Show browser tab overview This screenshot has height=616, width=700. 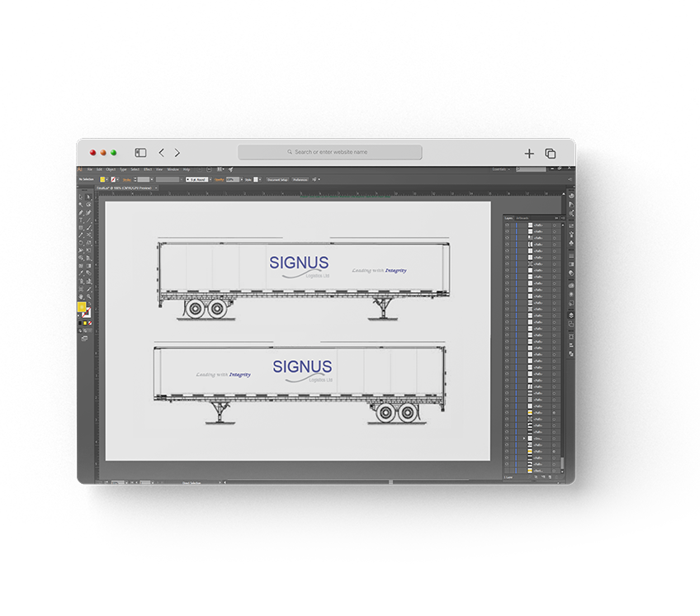tap(551, 154)
